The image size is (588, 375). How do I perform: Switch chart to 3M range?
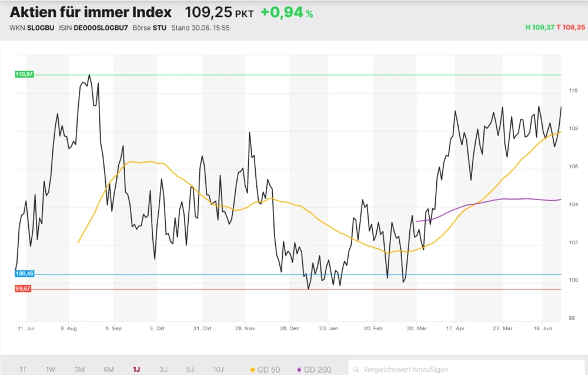tap(79, 370)
